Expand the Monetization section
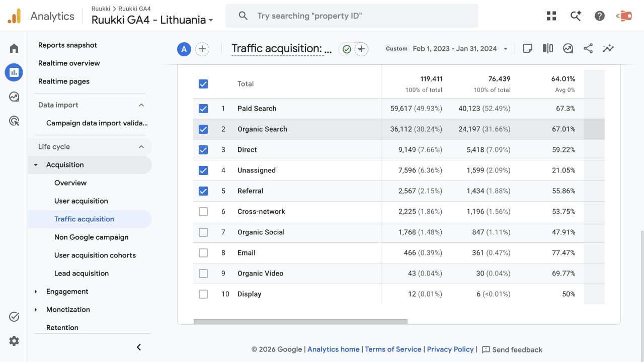This screenshot has height=362, width=644. 36,310
